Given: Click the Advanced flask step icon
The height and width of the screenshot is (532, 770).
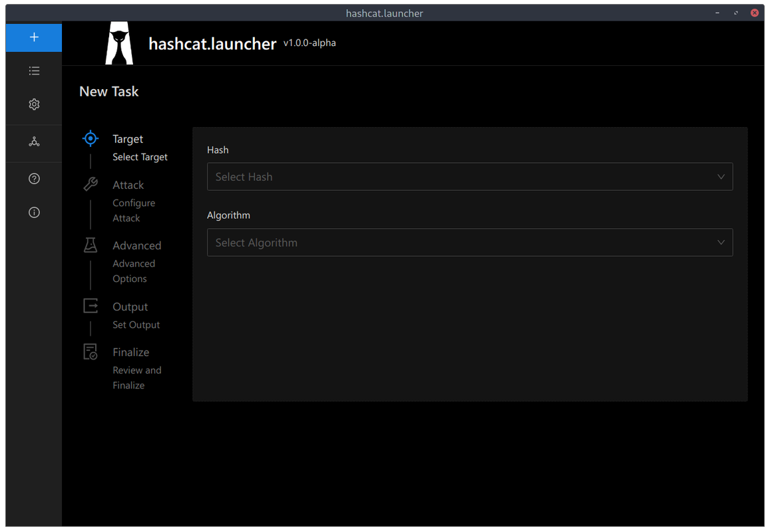Looking at the screenshot, I should [x=91, y=245].
